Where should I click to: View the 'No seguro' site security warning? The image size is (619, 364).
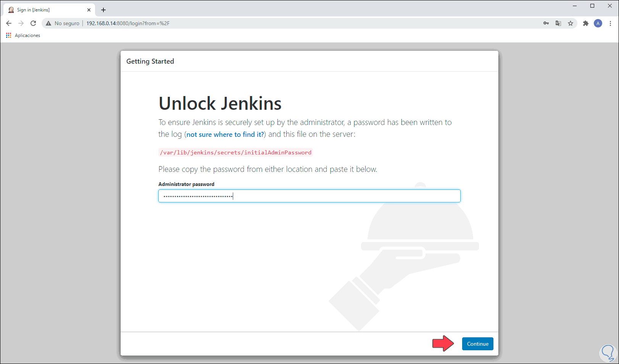pyautogui.click(x=63, y=23)
